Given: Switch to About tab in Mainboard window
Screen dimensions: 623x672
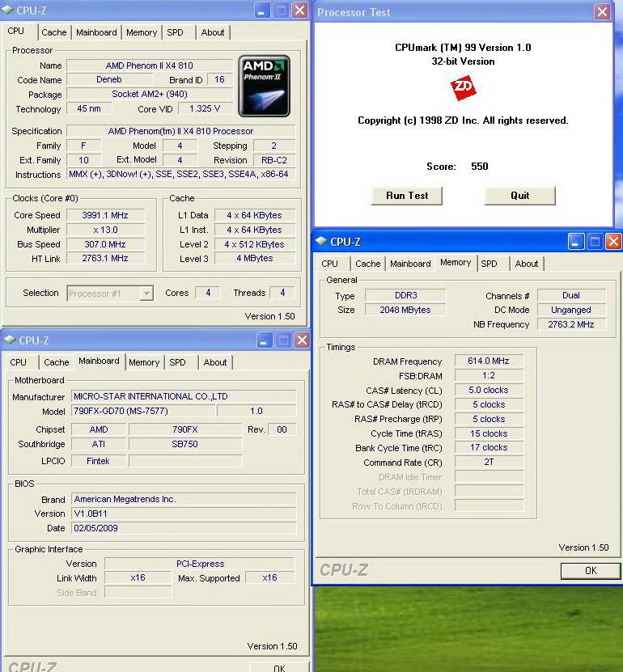Looking at the screenshot, I should [215, 362].
